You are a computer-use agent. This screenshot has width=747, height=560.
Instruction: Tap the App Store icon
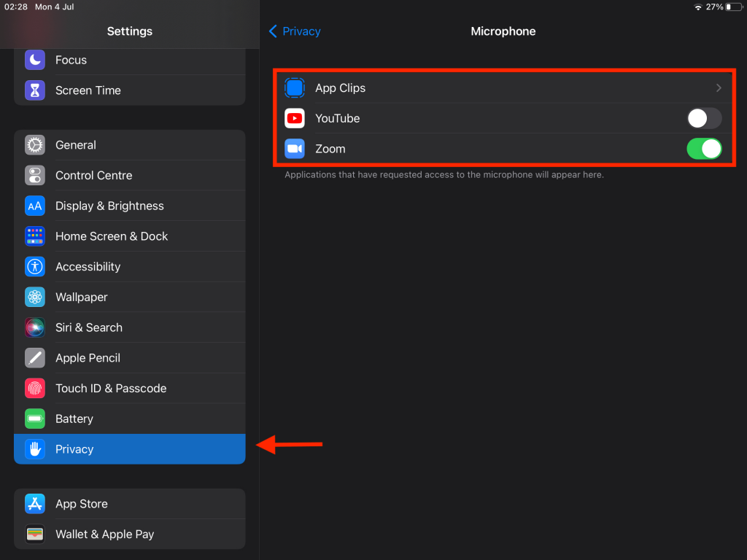[x=35, y=504]
